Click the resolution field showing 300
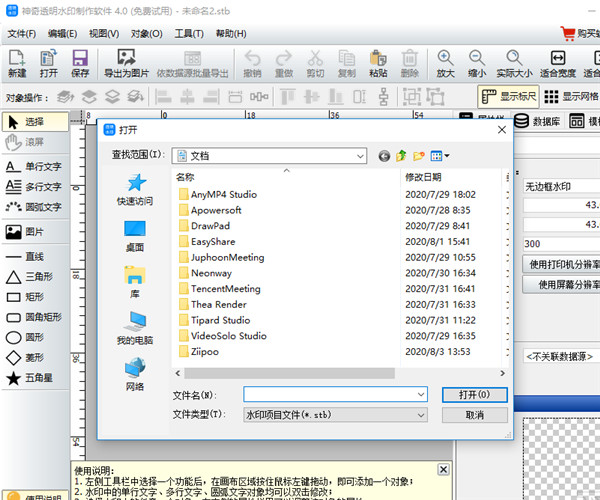 pos(562,244)
